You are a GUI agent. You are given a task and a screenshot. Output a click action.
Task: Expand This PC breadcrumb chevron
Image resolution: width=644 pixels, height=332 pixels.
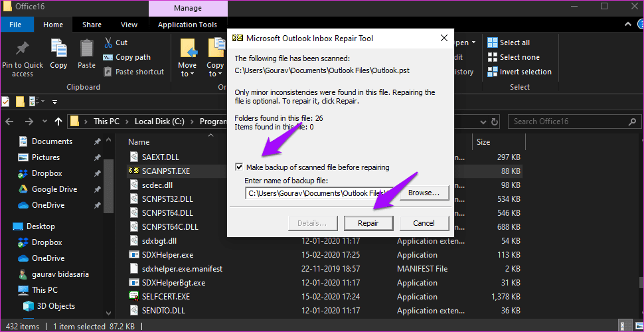coord(127,122)
